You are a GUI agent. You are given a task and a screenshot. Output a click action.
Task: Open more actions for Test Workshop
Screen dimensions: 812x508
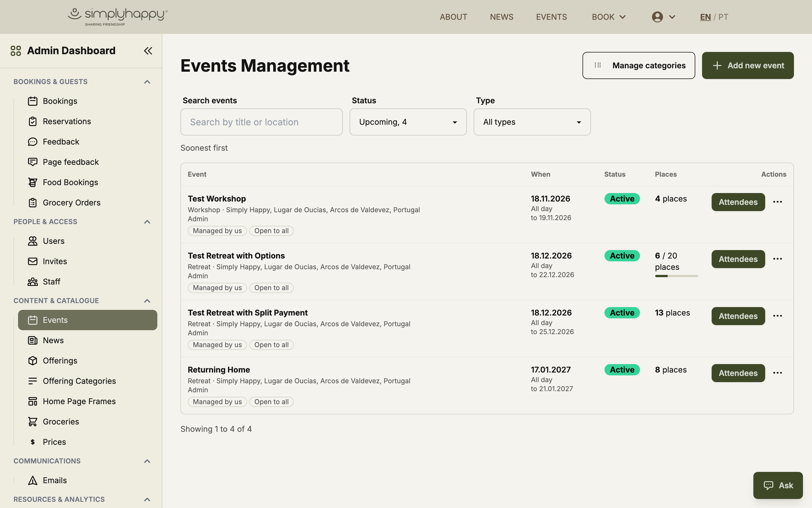pos(777,202)
